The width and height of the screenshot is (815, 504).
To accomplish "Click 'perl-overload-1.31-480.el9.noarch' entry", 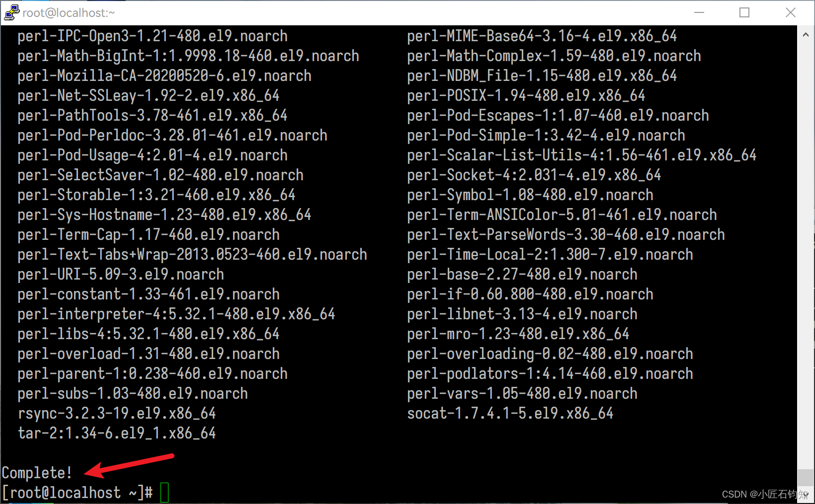I will pyautogui.click(x=149, y=354).
